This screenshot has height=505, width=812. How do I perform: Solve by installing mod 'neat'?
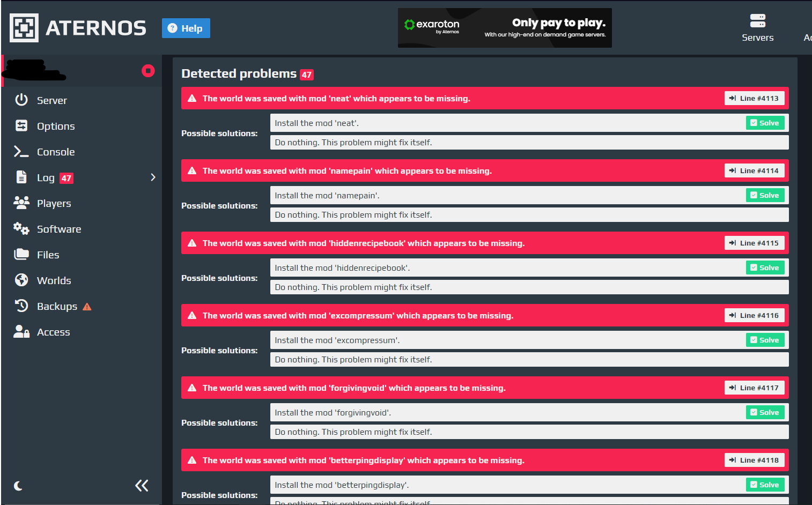click(765, 123)
